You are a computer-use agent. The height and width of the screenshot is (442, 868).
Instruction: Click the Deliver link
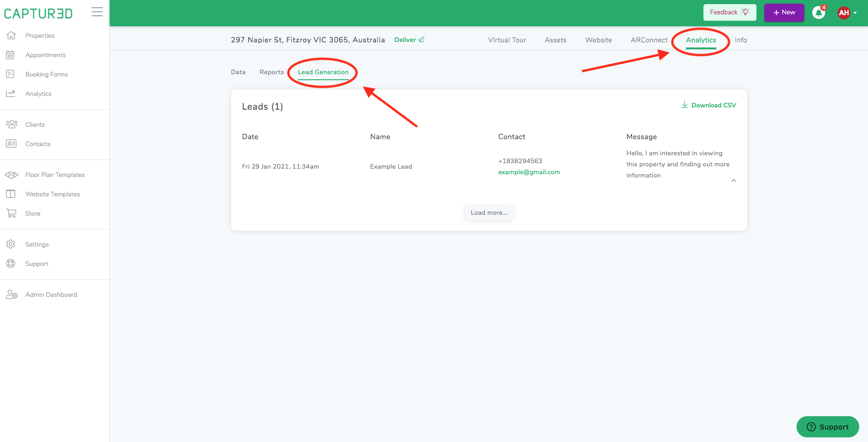point(409,40)
